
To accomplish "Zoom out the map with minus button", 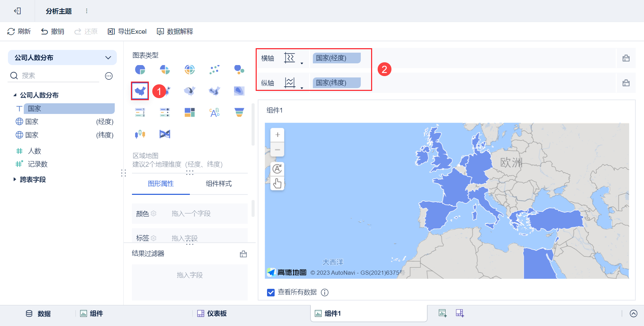I will click(x=277, y=149).
